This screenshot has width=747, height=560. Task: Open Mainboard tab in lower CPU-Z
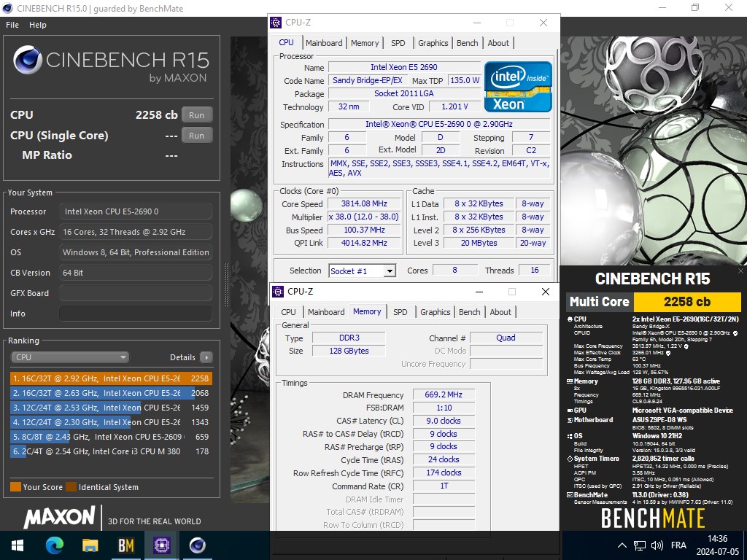(x=326, y=312)
